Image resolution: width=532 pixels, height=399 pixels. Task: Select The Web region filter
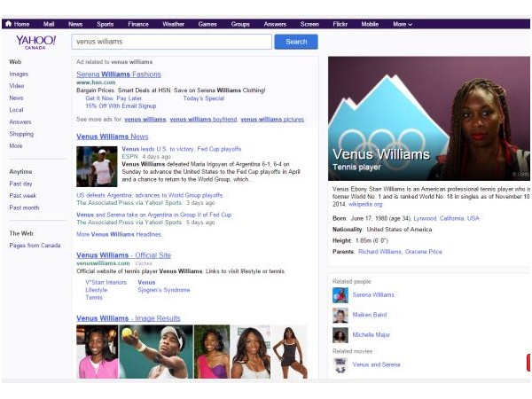(21, 233)
